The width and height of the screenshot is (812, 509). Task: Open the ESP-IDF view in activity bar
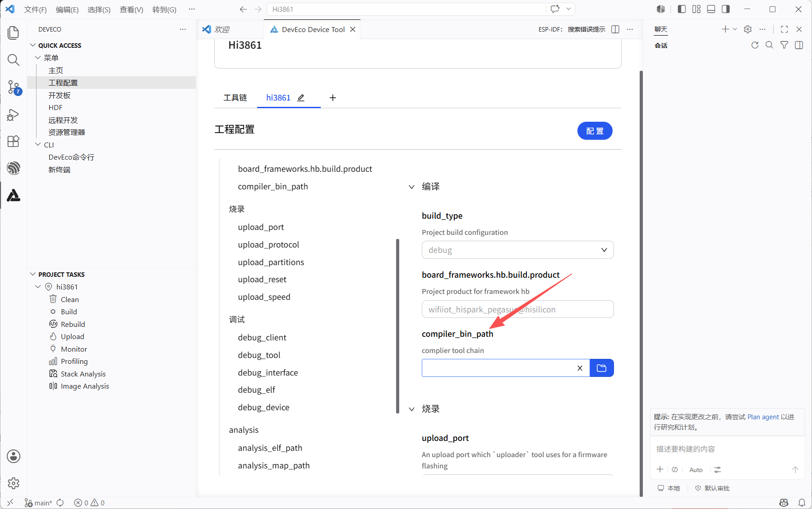[14, 168]
